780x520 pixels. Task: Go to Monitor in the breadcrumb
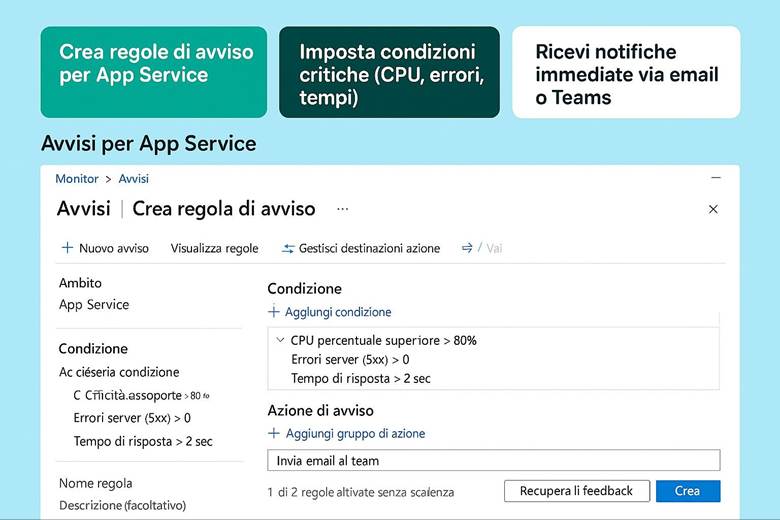tap(77, 179)
